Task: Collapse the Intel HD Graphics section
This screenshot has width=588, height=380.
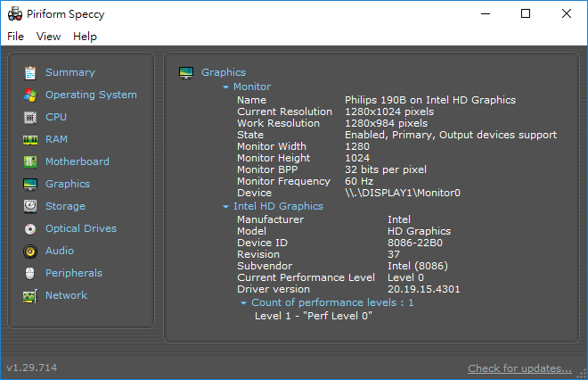Action: 226,207
